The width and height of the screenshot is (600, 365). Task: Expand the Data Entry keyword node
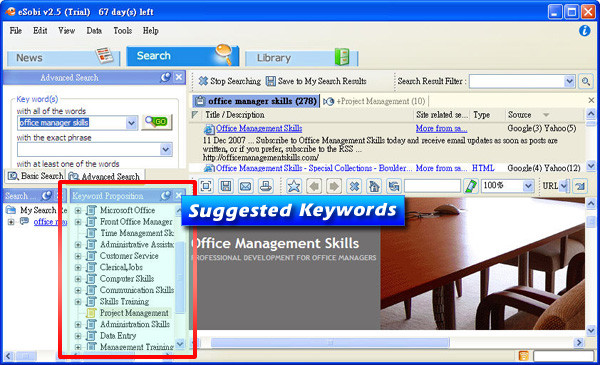point(78,336)
